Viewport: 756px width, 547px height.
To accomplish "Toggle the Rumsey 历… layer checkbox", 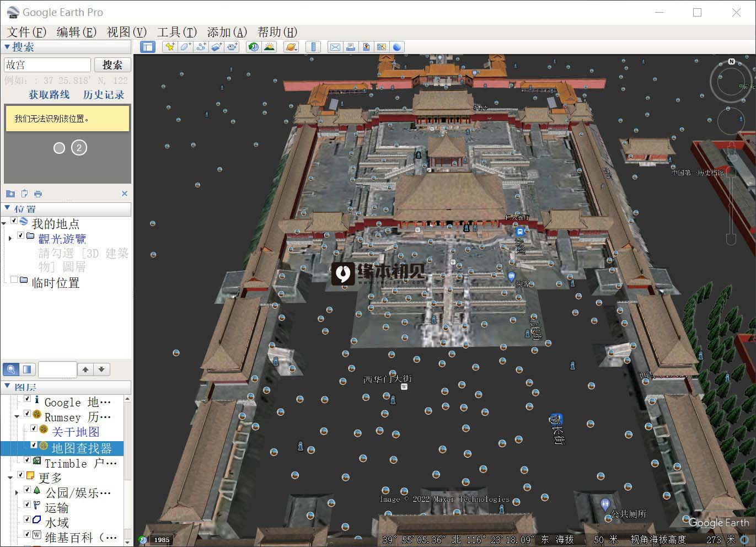I will tap(27, 414).
